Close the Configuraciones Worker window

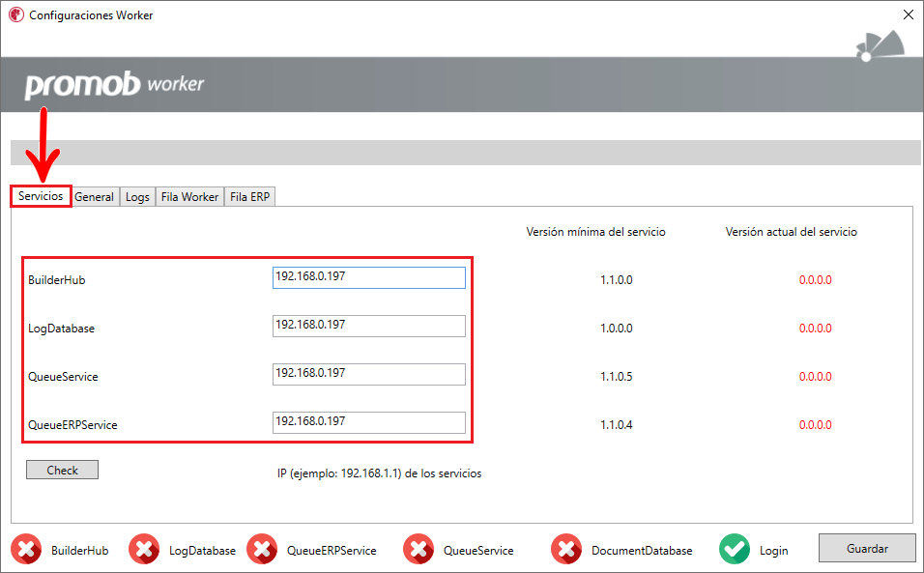tap(909, 14)
